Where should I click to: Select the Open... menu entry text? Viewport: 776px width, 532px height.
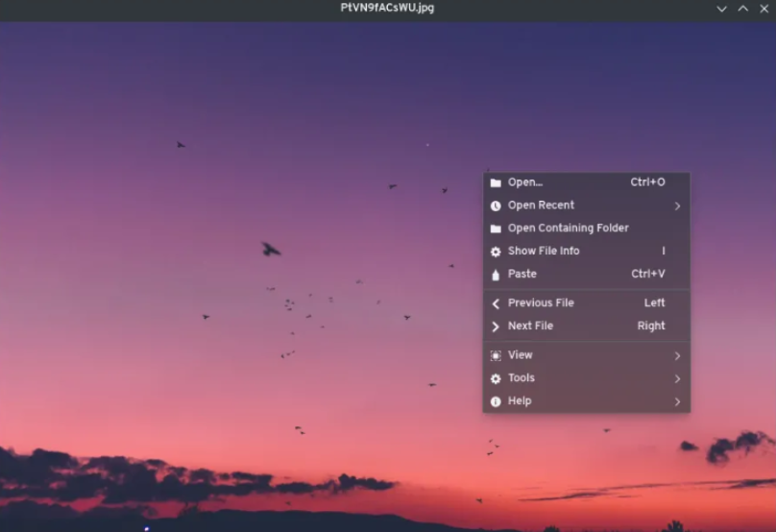(525, 182)
